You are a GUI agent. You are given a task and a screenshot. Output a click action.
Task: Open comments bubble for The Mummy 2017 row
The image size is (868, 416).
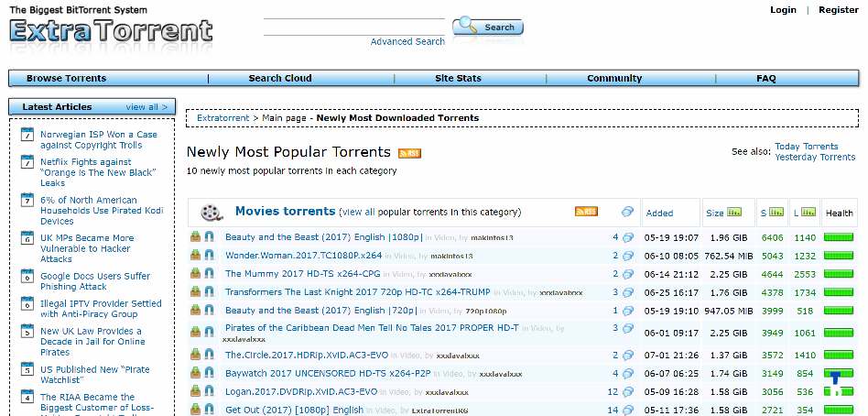[x=628, y=274]
